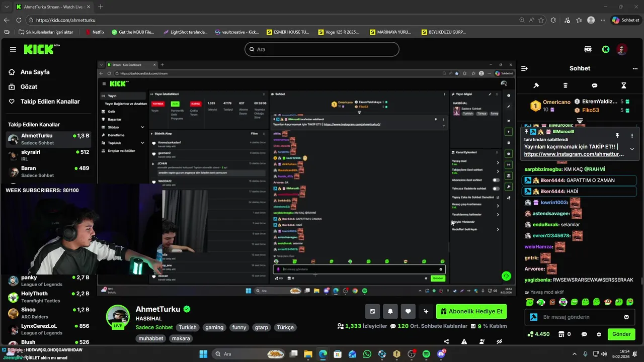Click the muhabbet tag

tap(151, 338)
